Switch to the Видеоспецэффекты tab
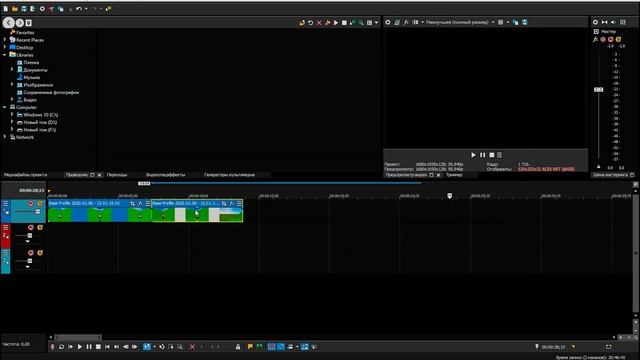The width and height of the screenshot is (640, 360). [165, 175]
